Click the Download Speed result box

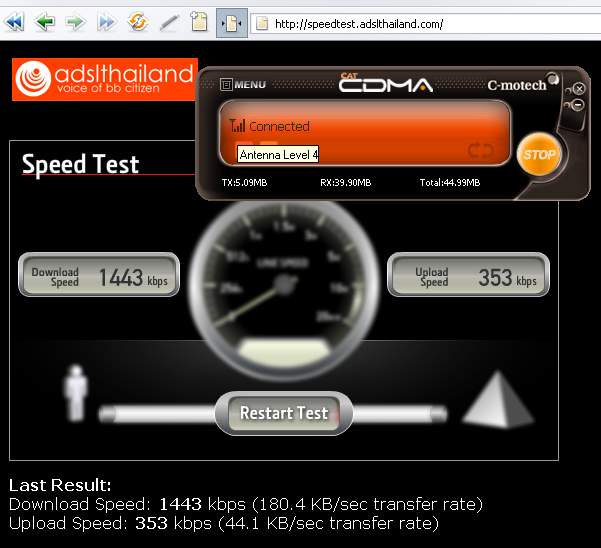click(x=99, y=275)
